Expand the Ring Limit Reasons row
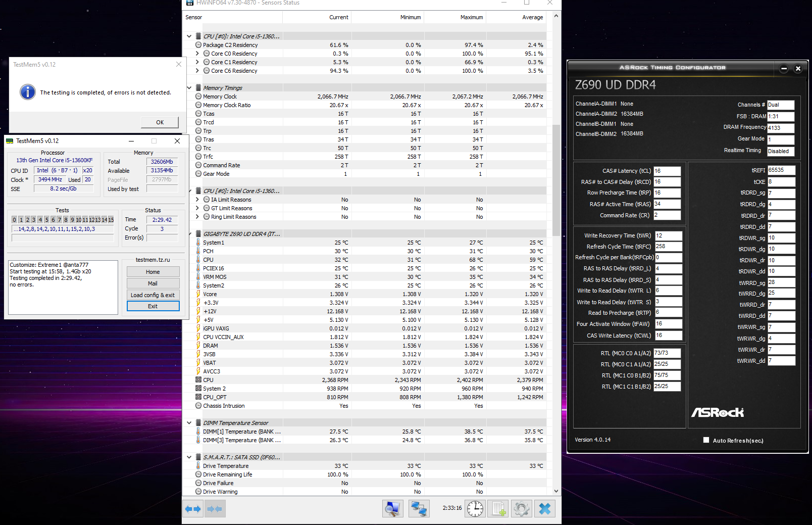This screenshot has height=525, width=812. point(197,217)
